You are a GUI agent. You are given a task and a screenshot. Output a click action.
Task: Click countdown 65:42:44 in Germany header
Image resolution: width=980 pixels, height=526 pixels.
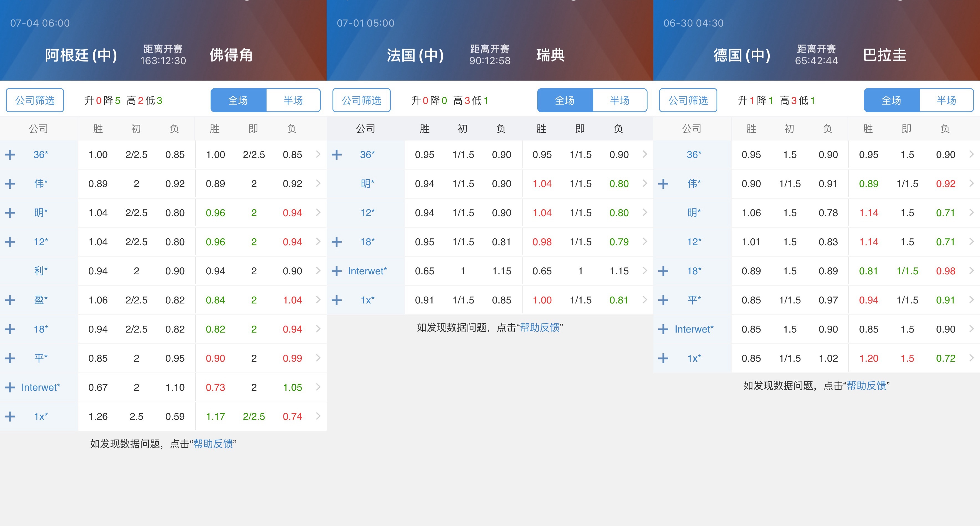click(817, 61)
